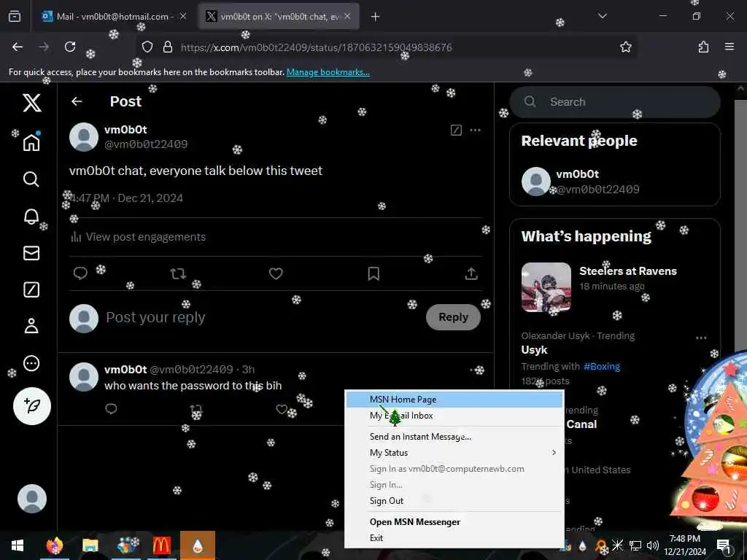Open Firefox application hamburger menu
This screenshot has height=560, width=747.
pos(729,47)
